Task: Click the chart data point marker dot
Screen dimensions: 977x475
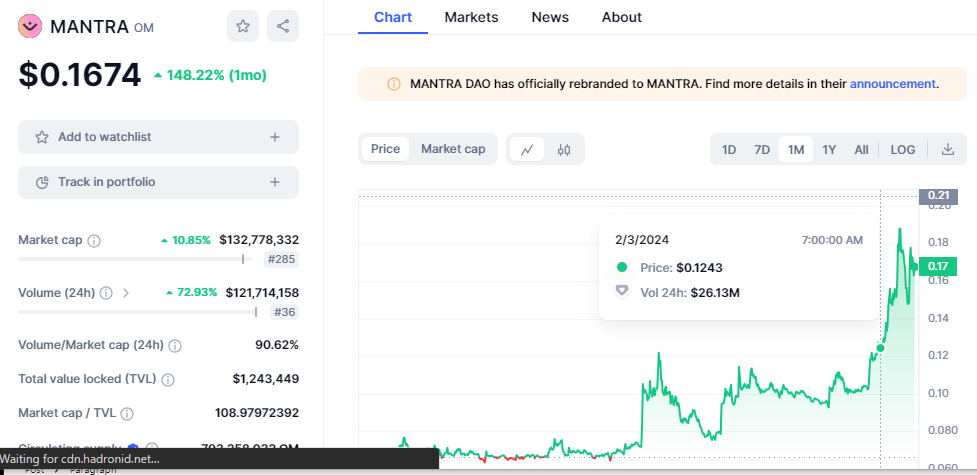Action: [x=880, y=348]
